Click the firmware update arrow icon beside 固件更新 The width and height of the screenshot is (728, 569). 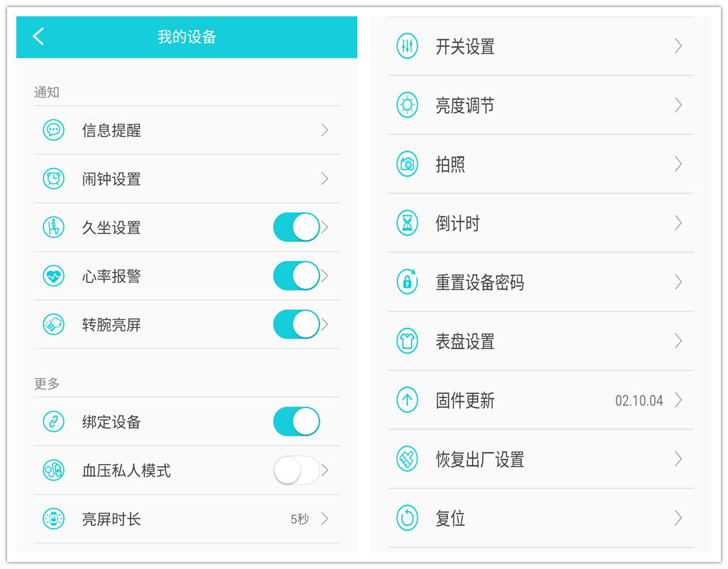point(406,400)
